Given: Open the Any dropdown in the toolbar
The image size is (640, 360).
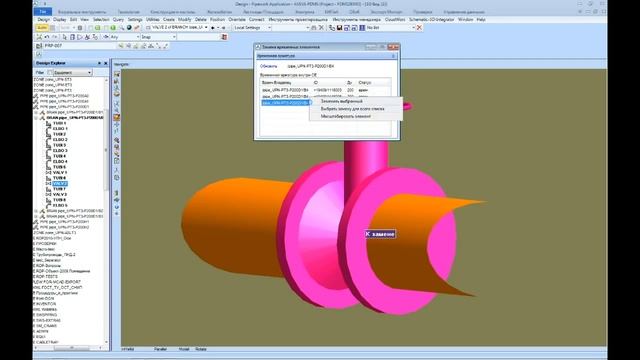Looking at the screenshot, I should point(138,37).
